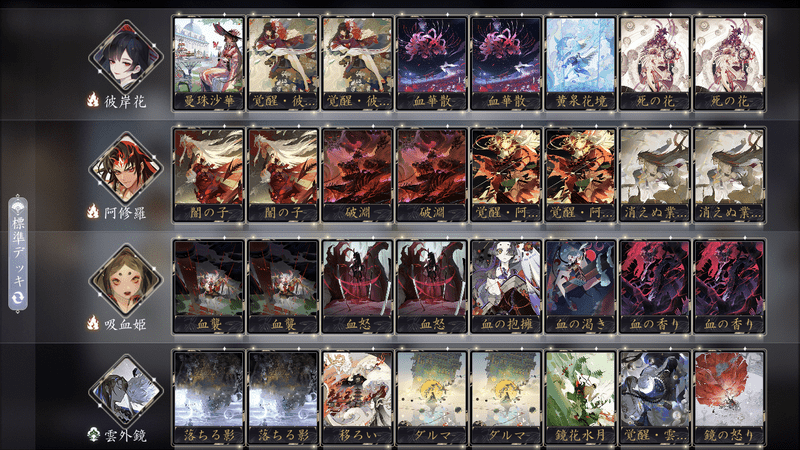The image size is (800, 450).
Task: Open the 黄泉花境 card
Action: pos(580,63)
